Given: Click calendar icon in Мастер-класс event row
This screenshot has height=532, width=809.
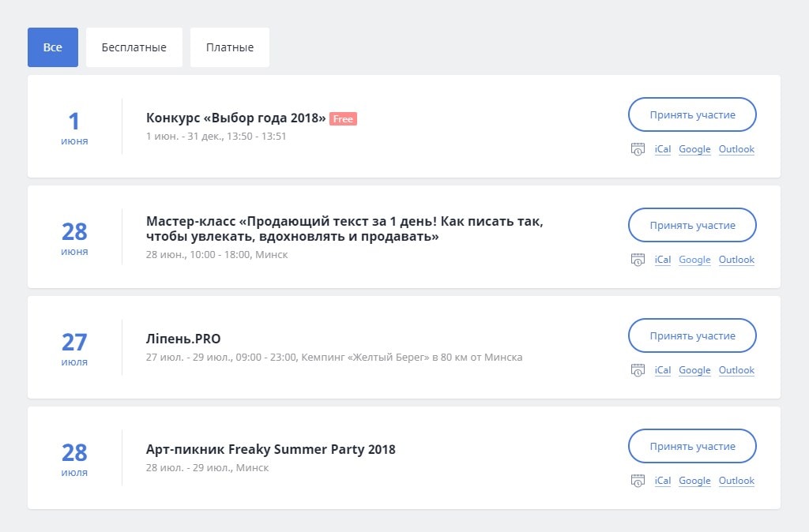Looking at the screenshot, I should pyautogui.click(x=638, y=260).
